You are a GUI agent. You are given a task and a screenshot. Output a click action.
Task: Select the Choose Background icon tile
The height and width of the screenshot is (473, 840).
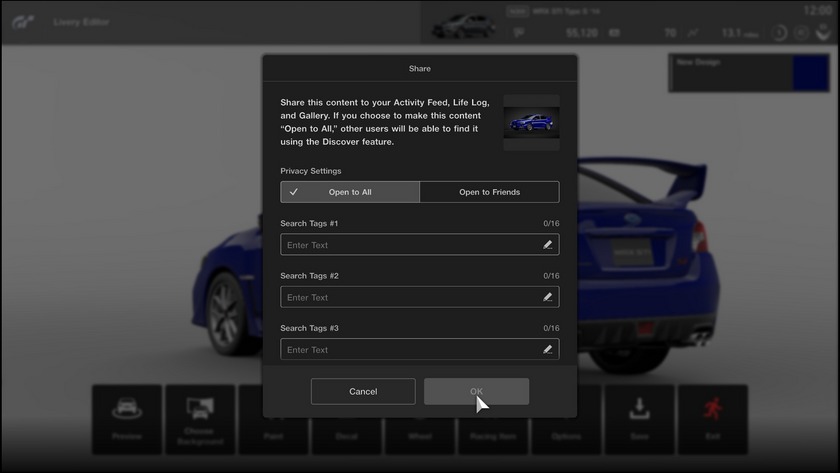pyautogui.click(x=200, y=419)
